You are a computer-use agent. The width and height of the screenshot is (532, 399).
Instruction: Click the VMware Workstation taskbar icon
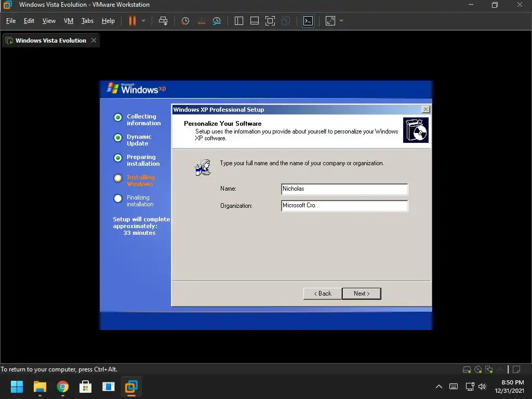(131, 387)
